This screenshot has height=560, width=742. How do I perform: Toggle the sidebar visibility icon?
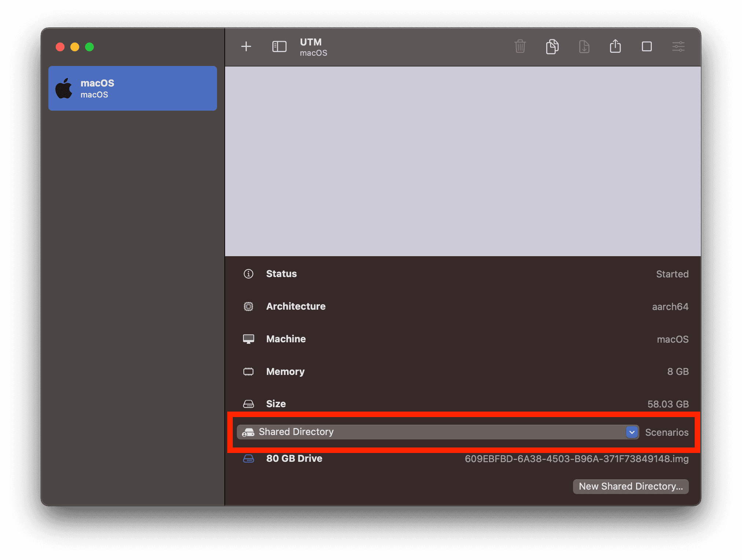(x=279, y=47)
